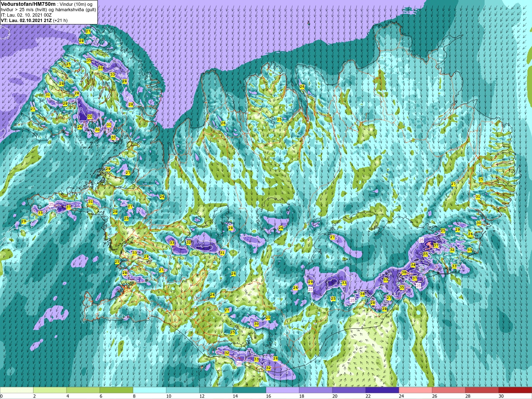Screen dimensions: 532x399
Task: Select the 14–16 dark teal legend swatch
Action: 249,391
